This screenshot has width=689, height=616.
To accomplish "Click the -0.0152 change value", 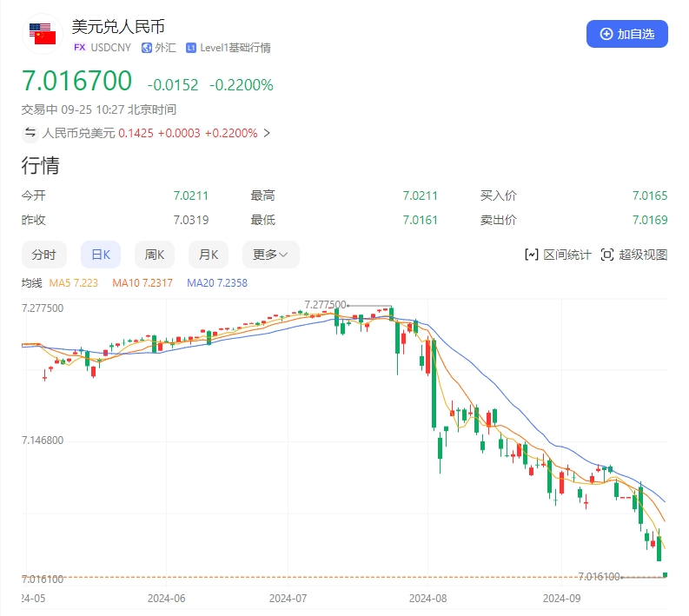I will click(x=173, y=85).
